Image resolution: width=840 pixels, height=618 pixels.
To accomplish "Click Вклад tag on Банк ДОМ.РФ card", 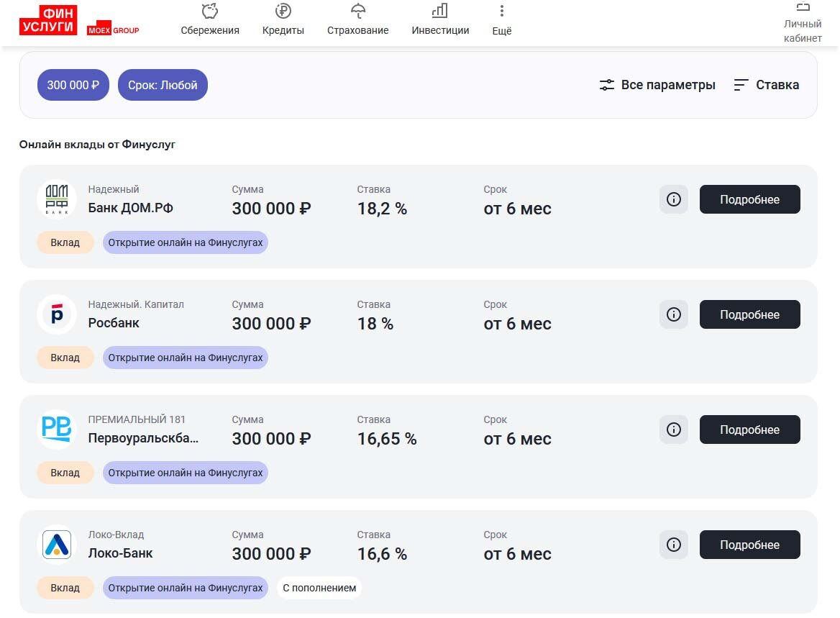I will tap(65, 242).
